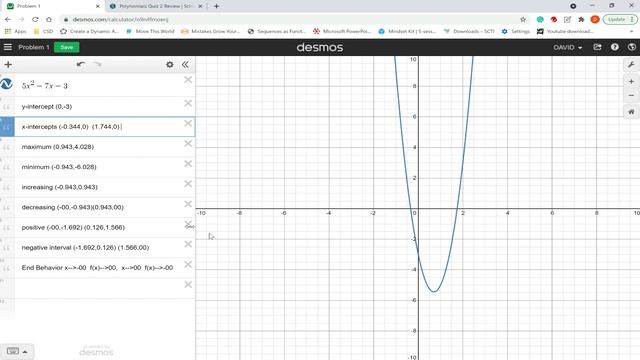Switch to Polynomials Quiz 2 Review tab
This screenshot has width=640, height=360.
tap(157, 6)
